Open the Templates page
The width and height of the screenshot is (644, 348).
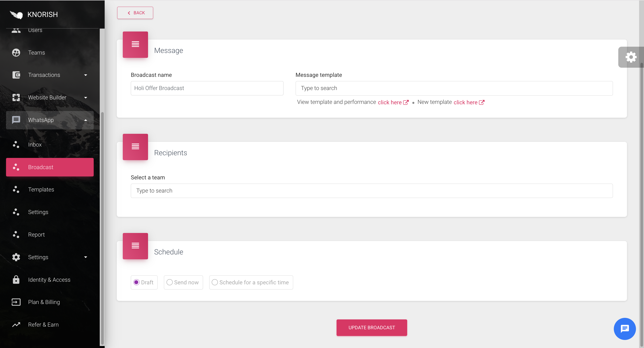tap(50, 189)
